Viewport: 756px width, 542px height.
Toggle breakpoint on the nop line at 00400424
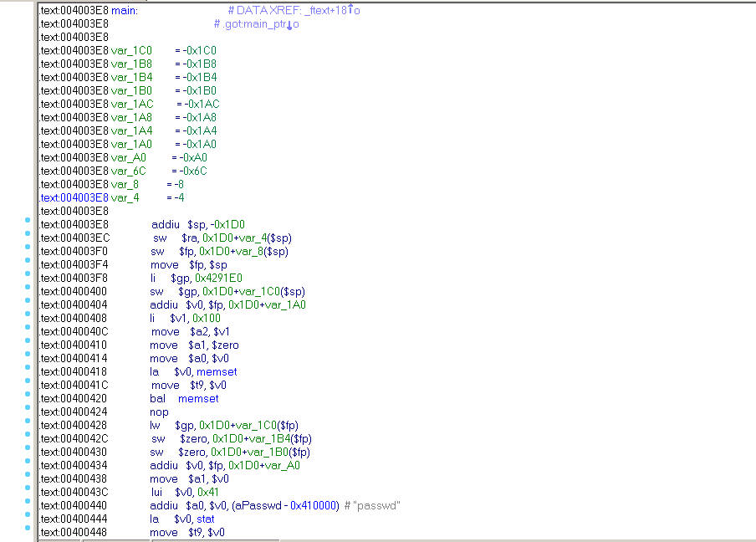[x=28, y=412]
